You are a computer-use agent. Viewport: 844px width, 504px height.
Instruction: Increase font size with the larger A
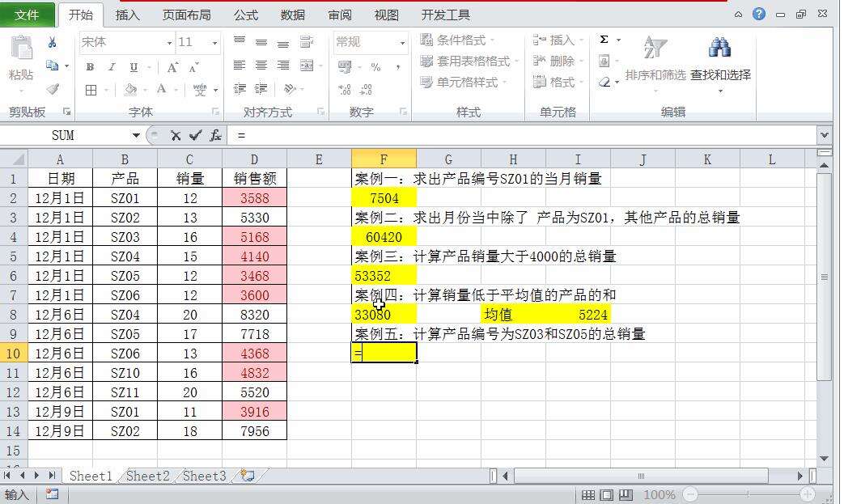pos(172,67)
